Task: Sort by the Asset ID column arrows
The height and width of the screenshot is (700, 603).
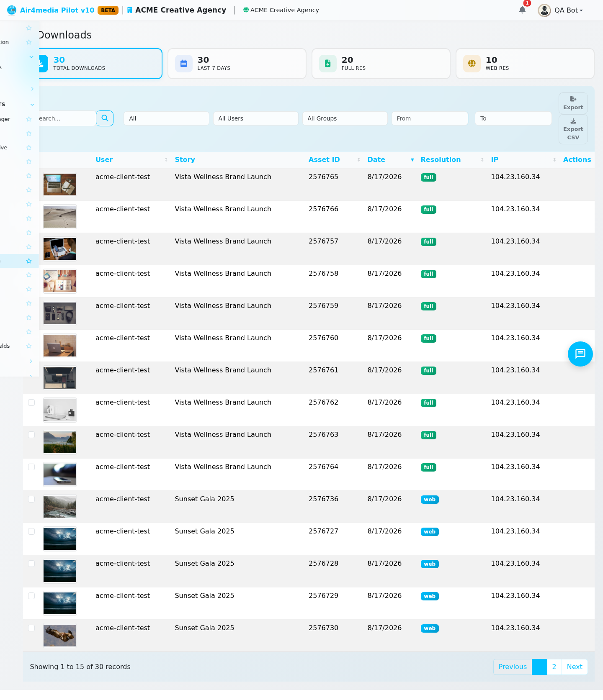Action: tap(359, 160)
